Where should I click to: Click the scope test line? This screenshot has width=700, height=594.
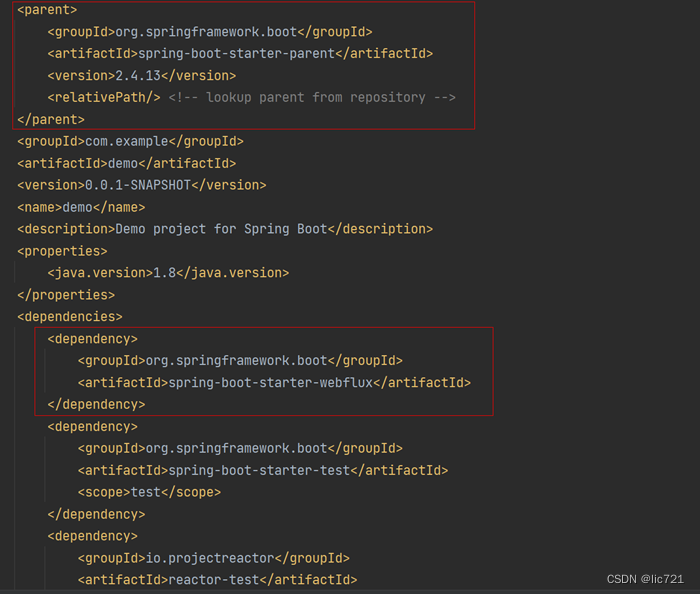click(x=149, y=492)
